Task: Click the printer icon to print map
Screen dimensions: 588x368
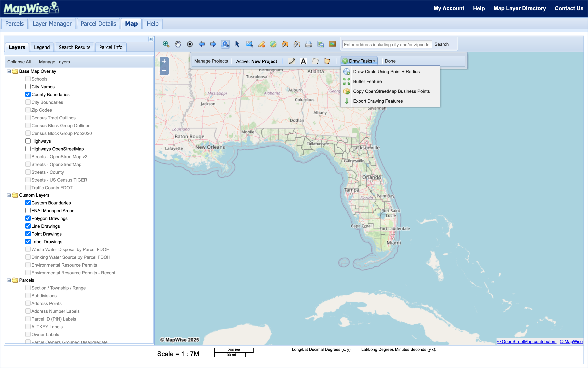Action: tap(309, 44)
